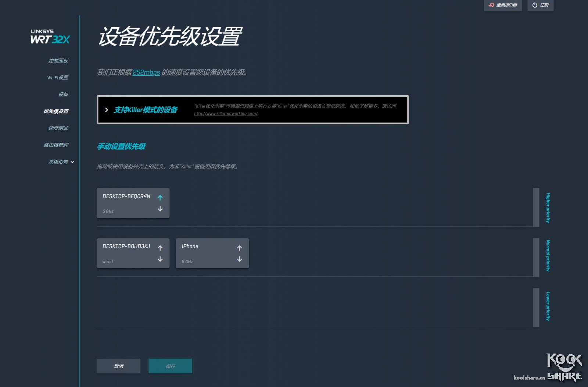Move iPhone down using its down arrow
The image size is (588, 387).
pos(239,259)
